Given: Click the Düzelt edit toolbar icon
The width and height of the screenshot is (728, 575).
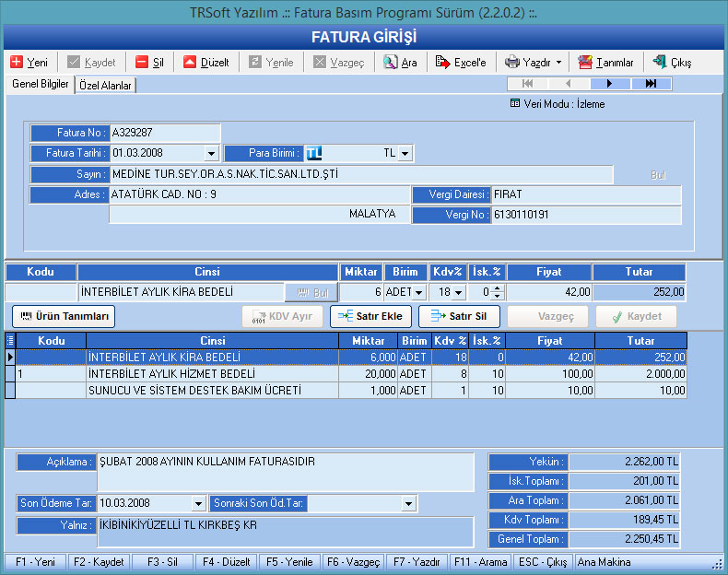Looking at the screenshot, I should click(190, 62).
